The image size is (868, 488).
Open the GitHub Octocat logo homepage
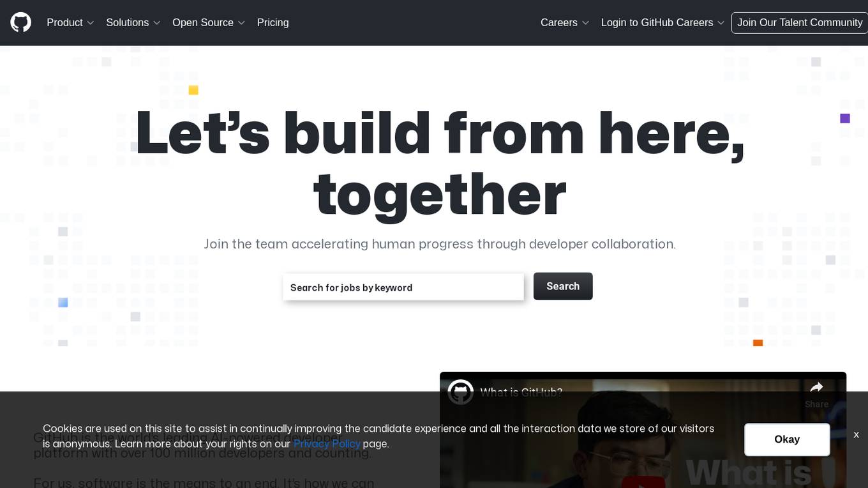20,22
